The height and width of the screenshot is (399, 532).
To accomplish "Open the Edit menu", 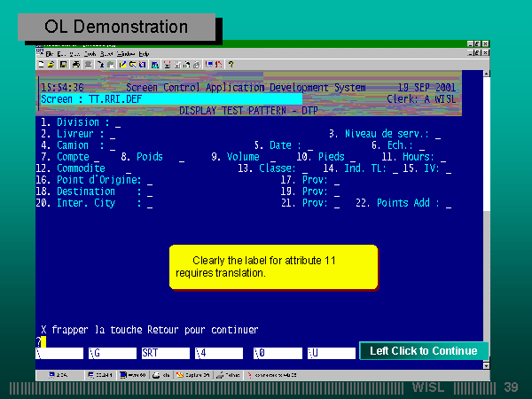I will [x=61, y=54].
